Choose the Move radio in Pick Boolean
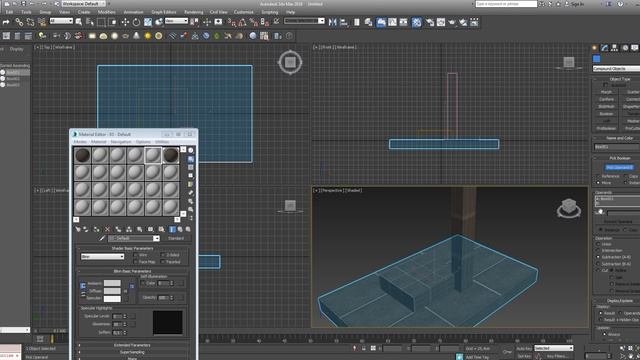The width and height of the screenshot is (640, 360). pyautogui.click(x=598, y=182)
